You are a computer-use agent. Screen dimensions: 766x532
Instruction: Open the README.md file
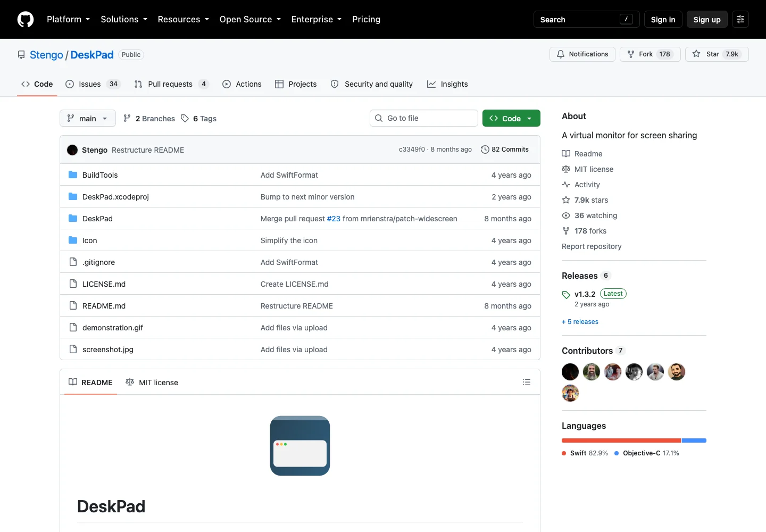click(x=104, y=305)
